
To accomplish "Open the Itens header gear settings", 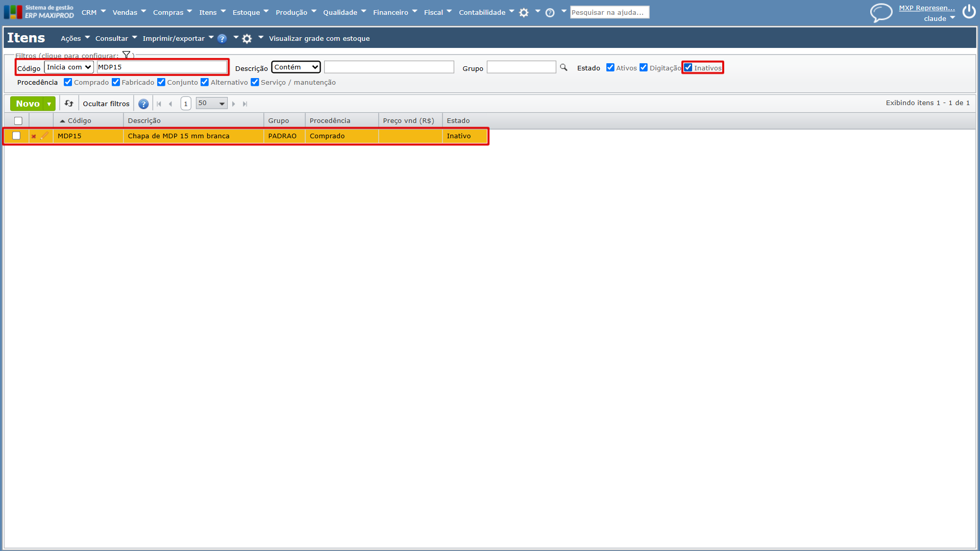I will tap(247, 39).
